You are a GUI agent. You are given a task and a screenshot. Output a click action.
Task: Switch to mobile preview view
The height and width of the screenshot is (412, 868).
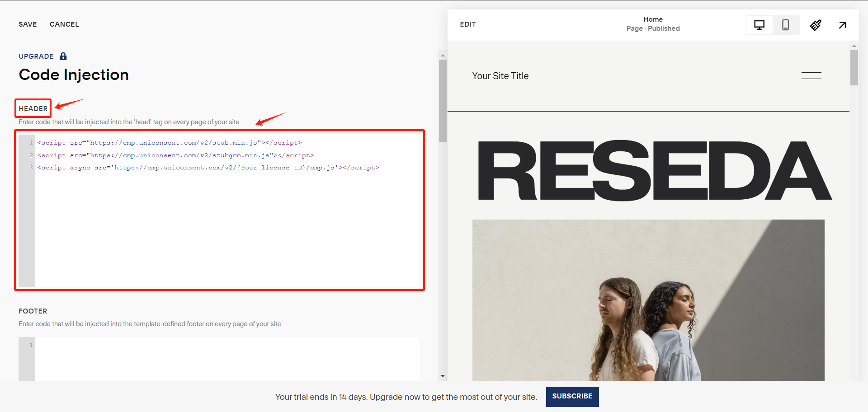tap(786, 25)
